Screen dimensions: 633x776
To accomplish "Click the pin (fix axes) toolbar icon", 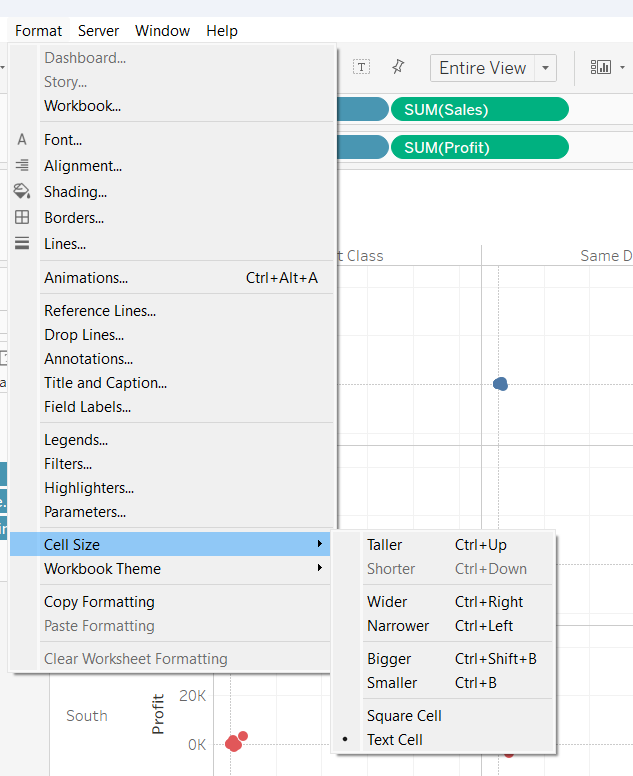I will 398,67.
